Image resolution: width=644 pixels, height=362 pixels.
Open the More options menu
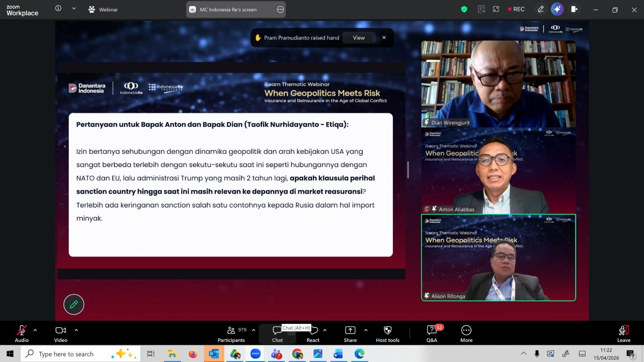click(466, 333)
